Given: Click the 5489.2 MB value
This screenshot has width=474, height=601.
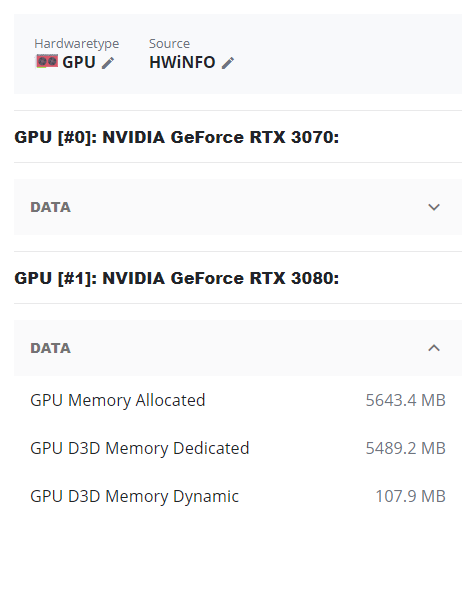Looking at the screenshot, I should point(405,448).
